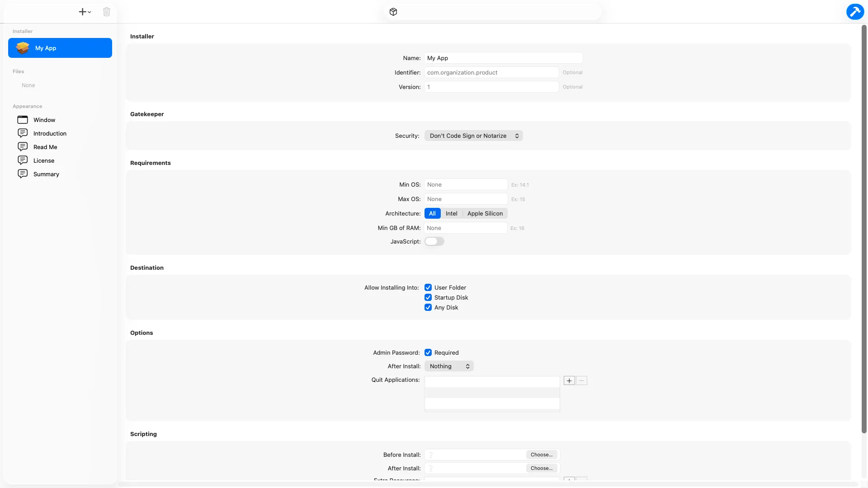
Task: Uncheck the Admin Password Required checkbox
Action: click(x=428, y=352)
